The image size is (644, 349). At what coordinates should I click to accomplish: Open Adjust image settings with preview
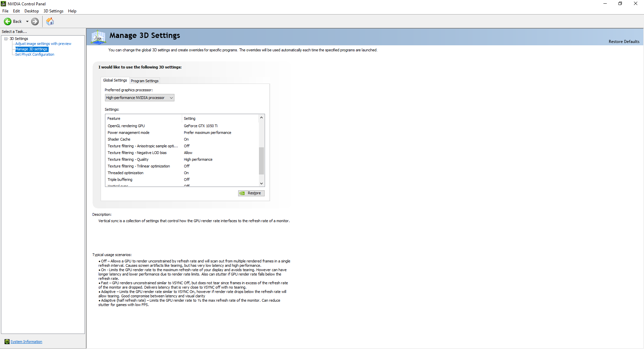pos(43,44)
